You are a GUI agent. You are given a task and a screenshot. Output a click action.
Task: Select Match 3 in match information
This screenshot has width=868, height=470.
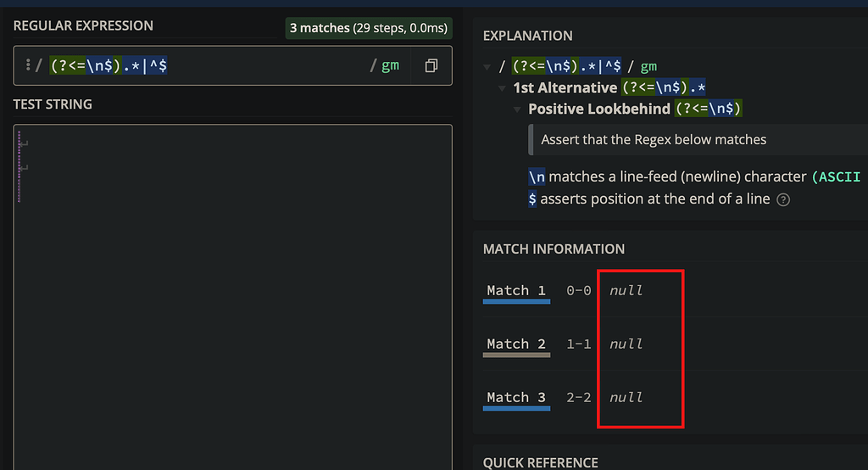tap(516, 397)
